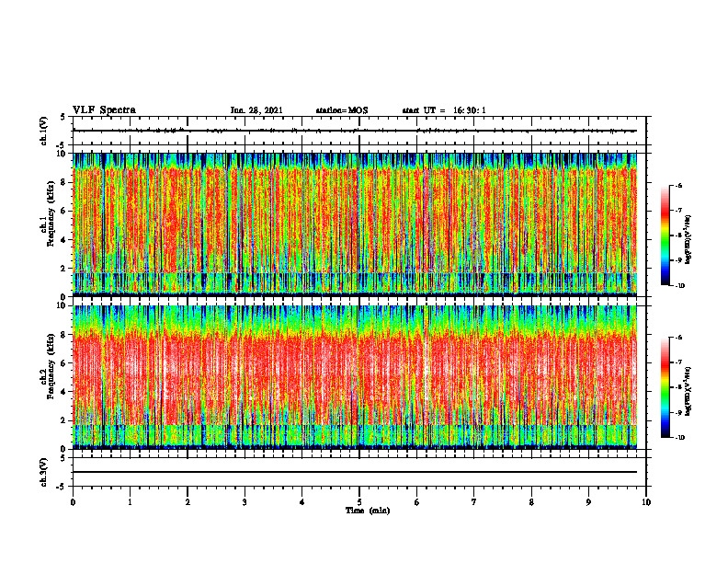The width and height of the screenshot is (728, 563).
Task: Click the "start UT = 16:30: 1" text
Action: click(x=444, y=110)
